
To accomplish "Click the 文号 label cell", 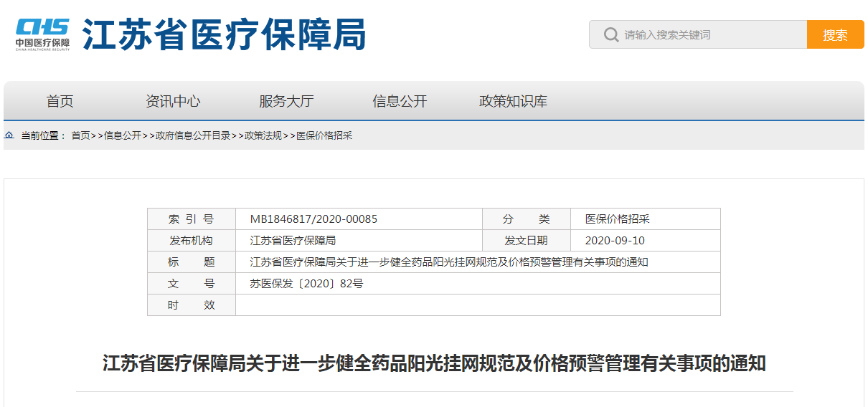I will (x=192, y=284).
